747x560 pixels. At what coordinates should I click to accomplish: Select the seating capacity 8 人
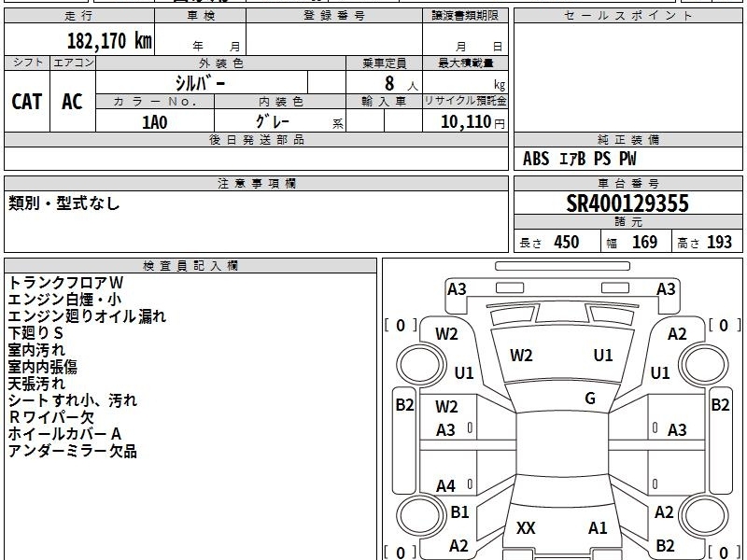point(402,84)
